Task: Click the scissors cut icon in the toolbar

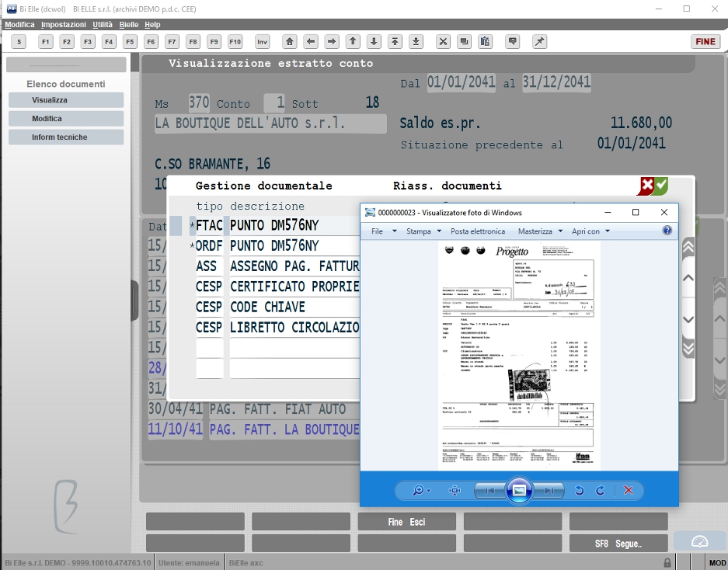Action: coord(443,42)
